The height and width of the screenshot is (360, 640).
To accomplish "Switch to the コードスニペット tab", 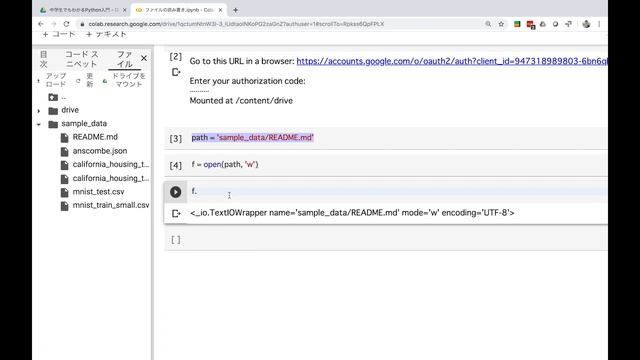I will tap(82, 59).
